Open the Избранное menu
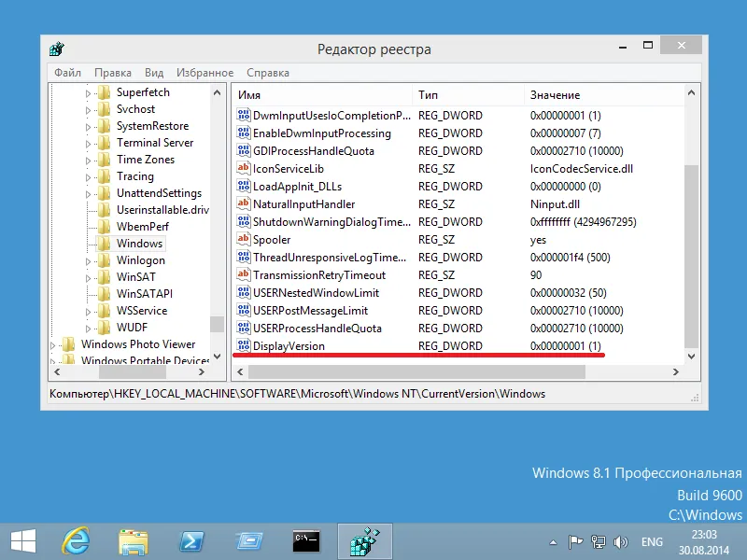 click(x=204, y=73)
